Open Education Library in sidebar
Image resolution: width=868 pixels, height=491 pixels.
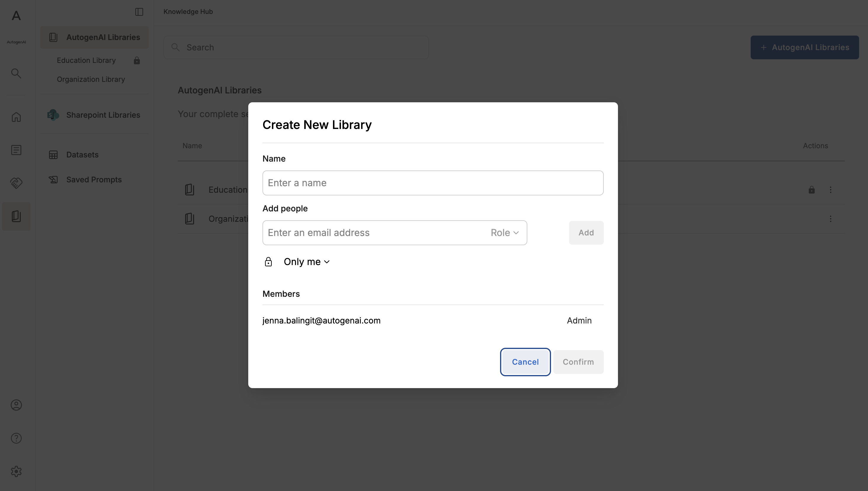pyautogui.click(x=86, y=60)
